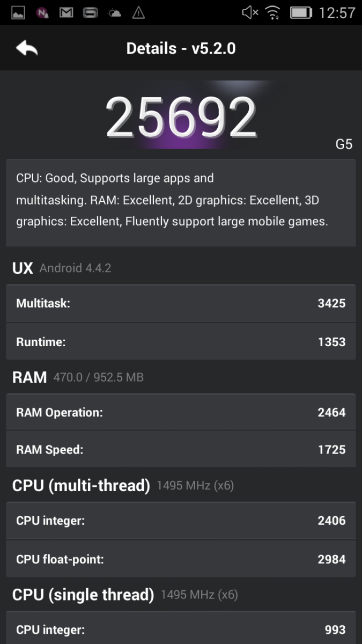Tap the G5 device label

tap(344, 144)
